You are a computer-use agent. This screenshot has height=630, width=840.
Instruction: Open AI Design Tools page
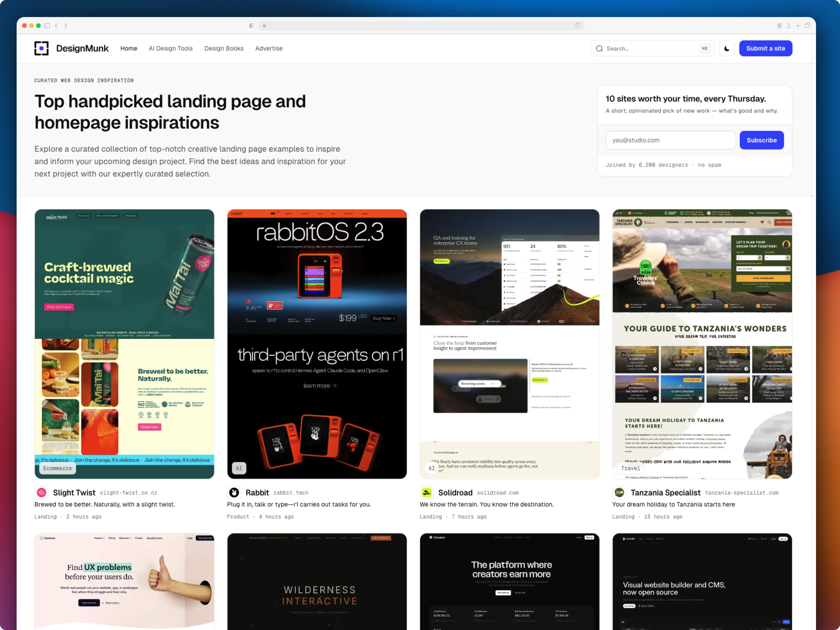pyautogui.click(x=171, y=49)
